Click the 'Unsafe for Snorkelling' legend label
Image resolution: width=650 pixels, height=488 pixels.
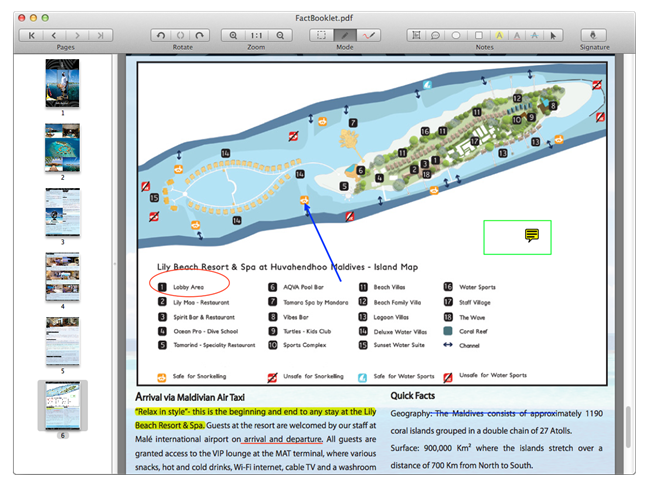coord(313,376)
